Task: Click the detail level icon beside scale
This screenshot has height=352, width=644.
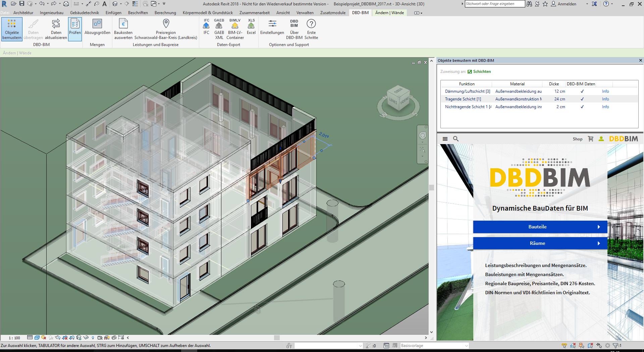Action: pos(30,338)
